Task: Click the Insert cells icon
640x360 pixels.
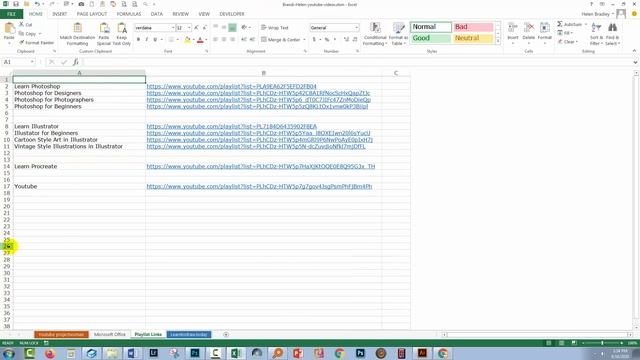Action: [x=513, y=28]
